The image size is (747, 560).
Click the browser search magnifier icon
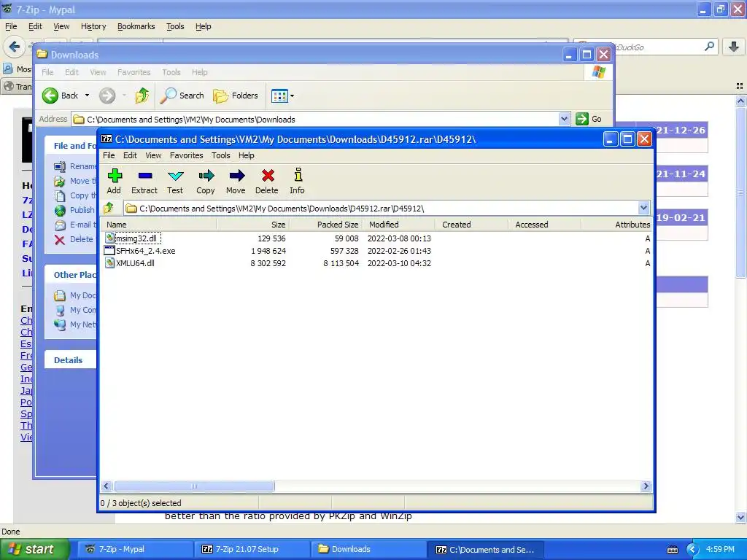[x=709, y=47]
